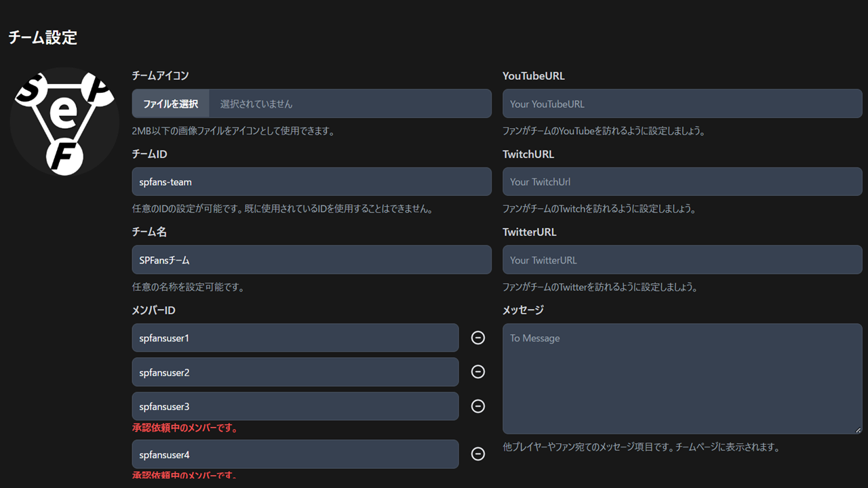Focus the spfansuser1 member ID field
This screenshot has width=868, height=488.
(296, 338)
